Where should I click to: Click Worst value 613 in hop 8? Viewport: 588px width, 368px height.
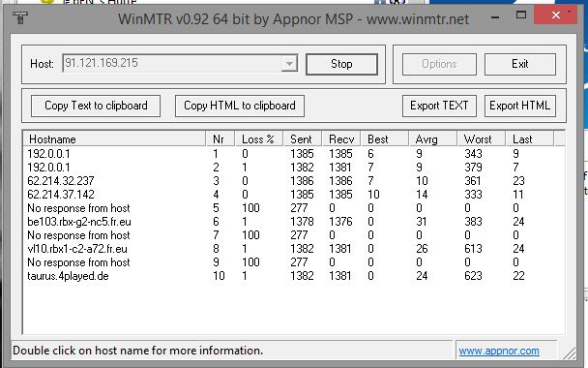[x=473, y=249]
